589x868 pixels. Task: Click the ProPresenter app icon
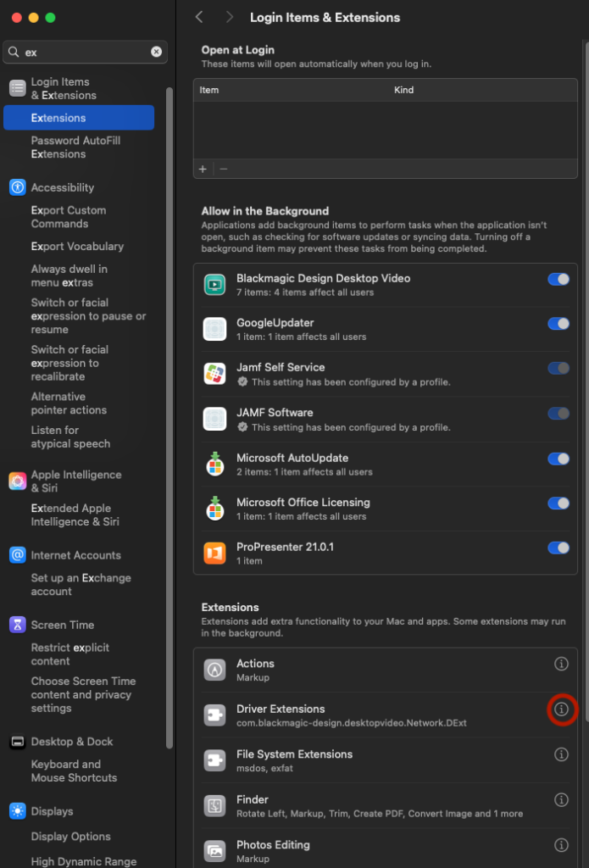point(214,554)
